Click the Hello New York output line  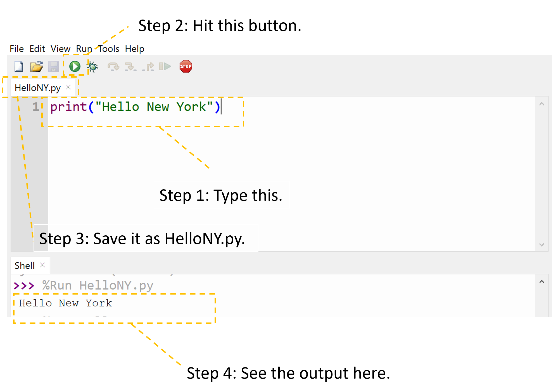tap(65, 303)
